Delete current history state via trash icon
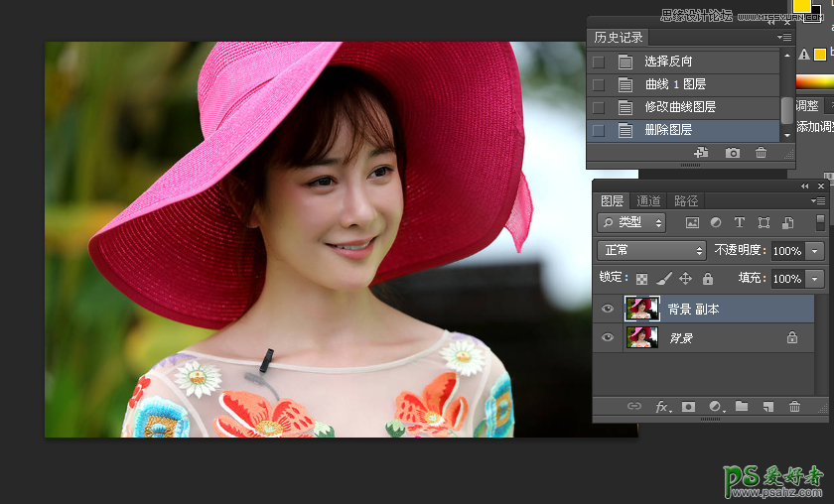Viewport: 834px width, 504px height. (x=762, y=153)
